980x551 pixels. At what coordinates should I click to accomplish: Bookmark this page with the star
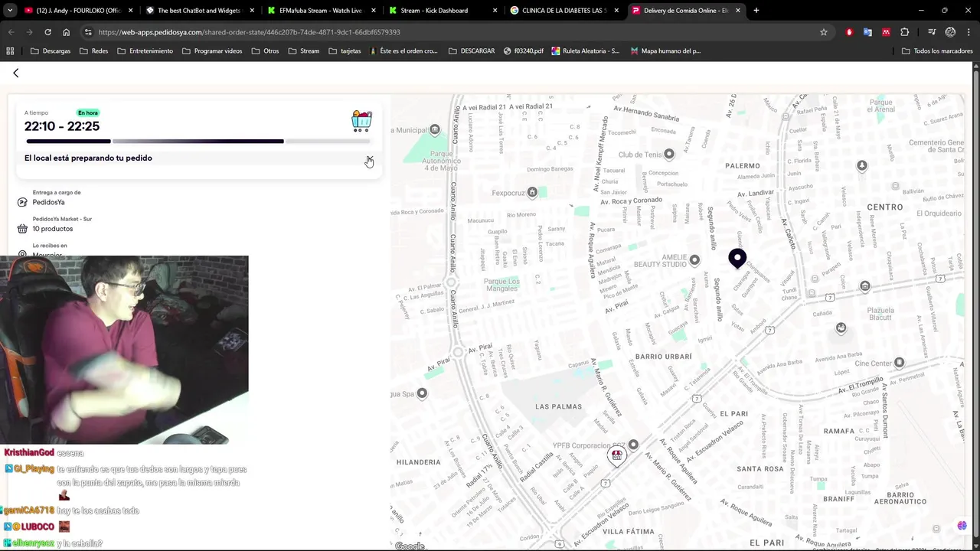824,32
